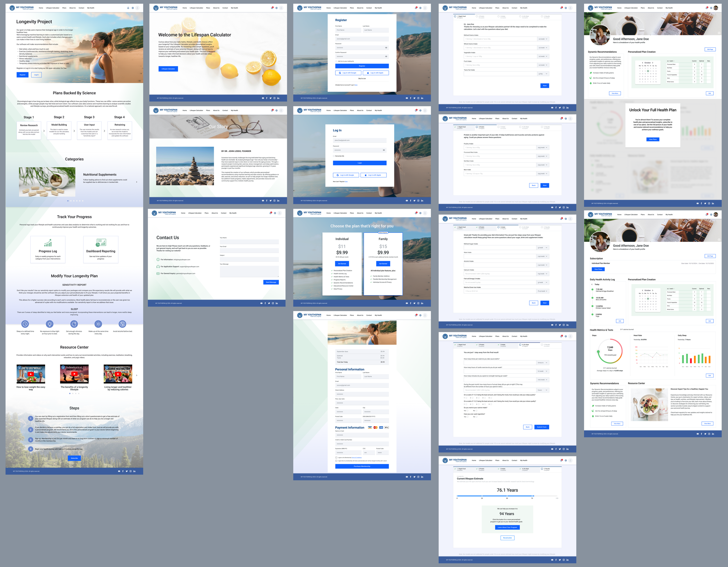Viewport: 728px width, 567px height.
Task: Check 'Add me to your mailing list'
Action: pyautogui.click(x=336, y=61)
